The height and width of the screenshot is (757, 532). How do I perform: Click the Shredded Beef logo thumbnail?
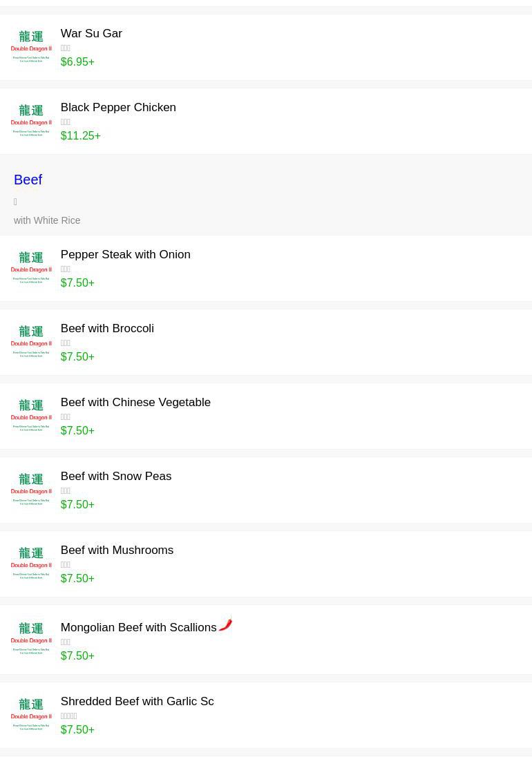point(31,715)
